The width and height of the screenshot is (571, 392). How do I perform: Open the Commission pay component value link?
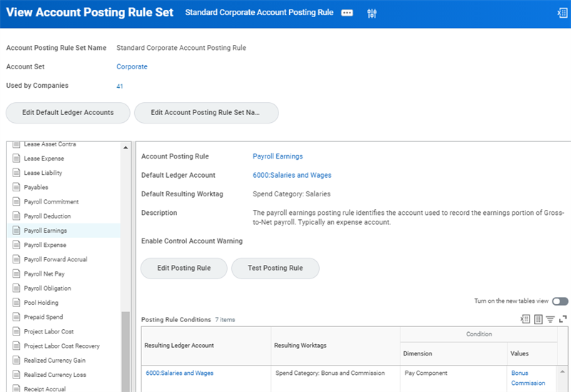[x=528, y=383]
